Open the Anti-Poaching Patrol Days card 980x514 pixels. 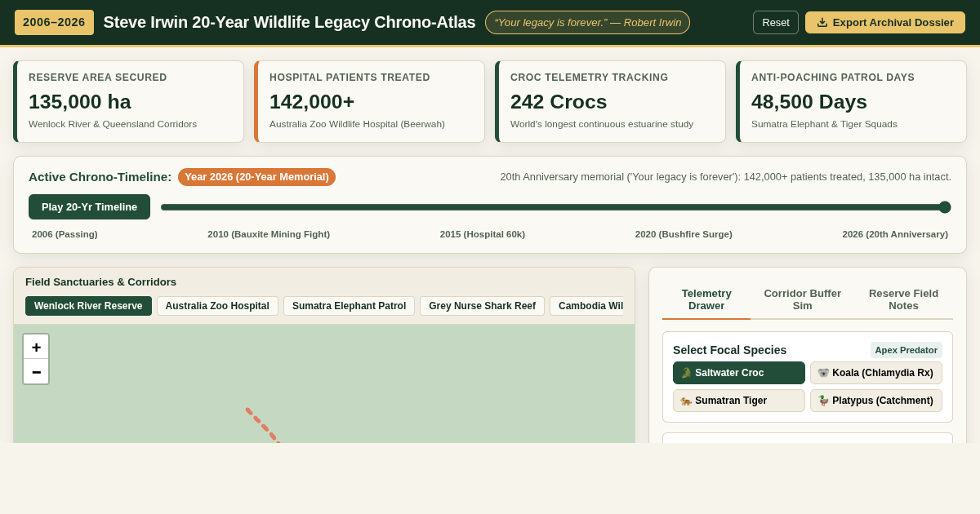851,102
